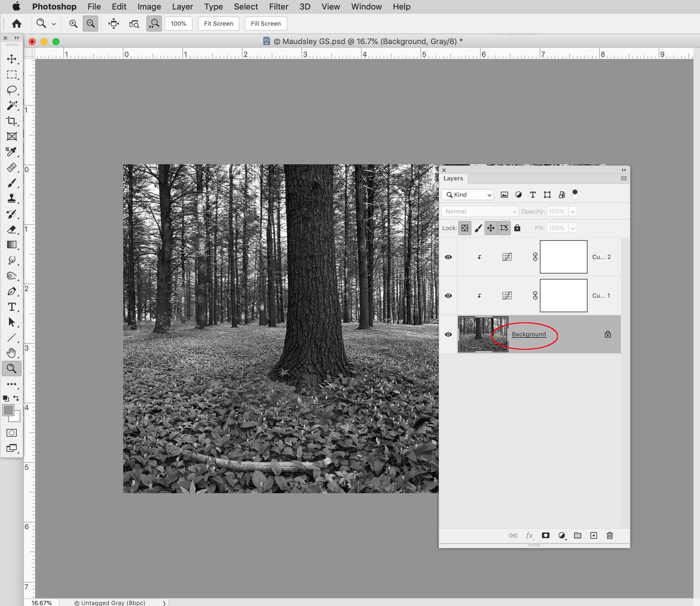Select the Lasso tool
Viewport: 700px width, 606px height.
tap(12, 90)
